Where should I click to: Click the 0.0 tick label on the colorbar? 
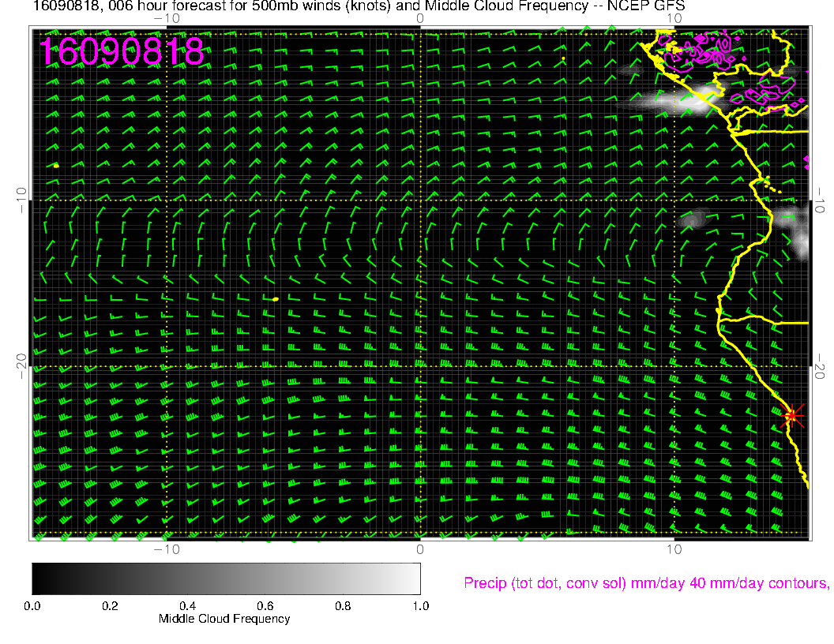[32, 606]
